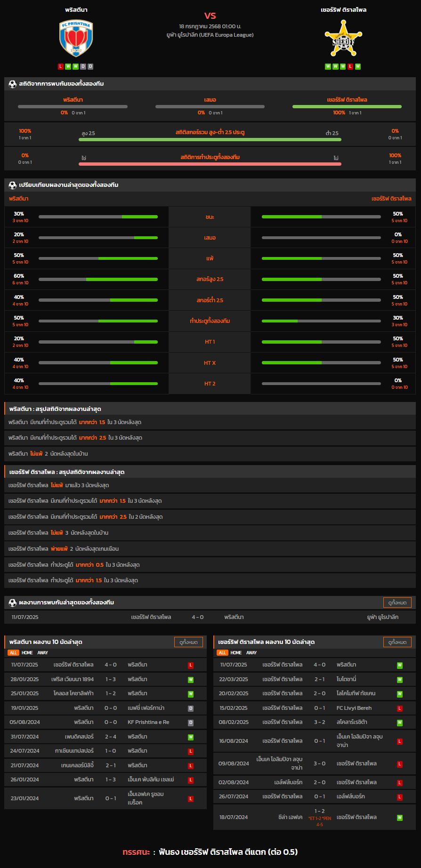This screenshot has width=421, height=868.
Task: Click W badge in the 18/07/2024 row
Action: coord(400,818)
